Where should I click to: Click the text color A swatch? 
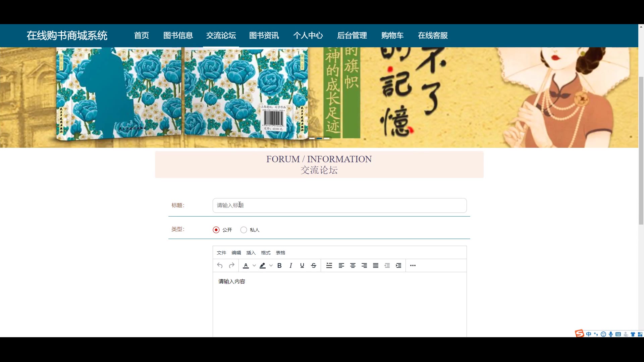[x=246, y=265]
